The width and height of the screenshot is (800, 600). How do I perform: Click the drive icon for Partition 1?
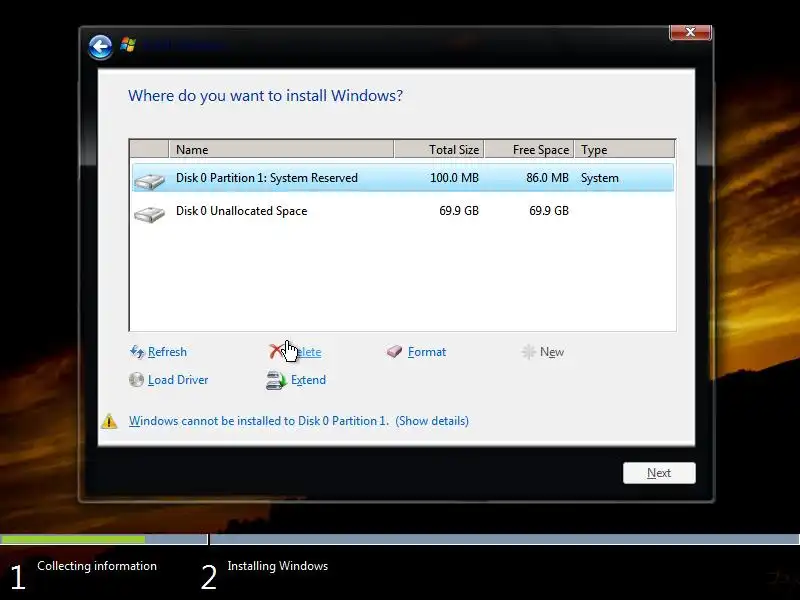pos(149,181)
